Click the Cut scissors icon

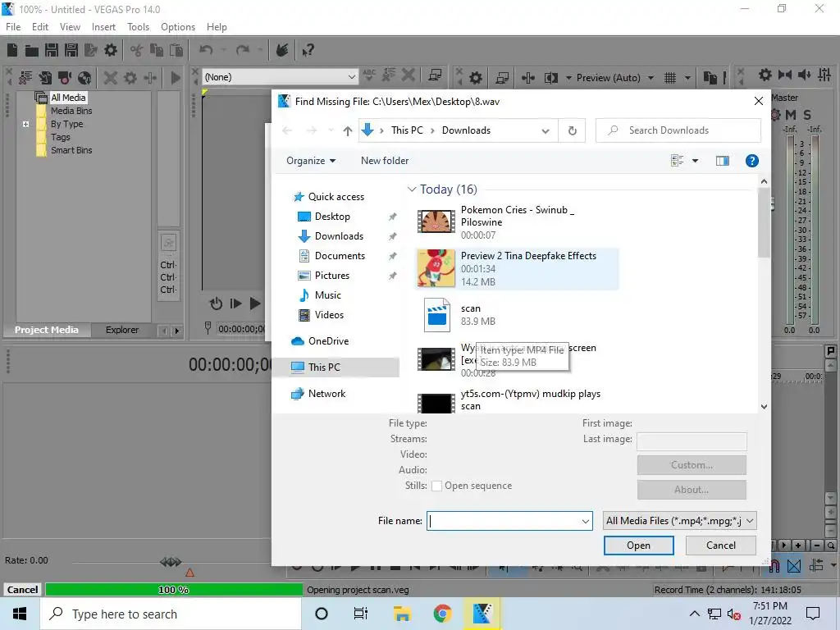point(137,50)
